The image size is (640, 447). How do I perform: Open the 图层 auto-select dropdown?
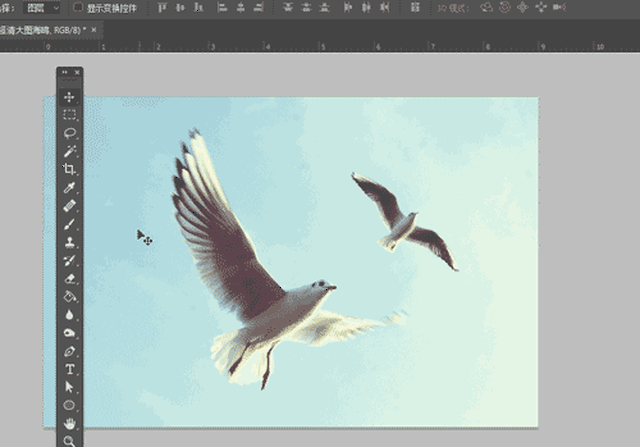(42, 8)
